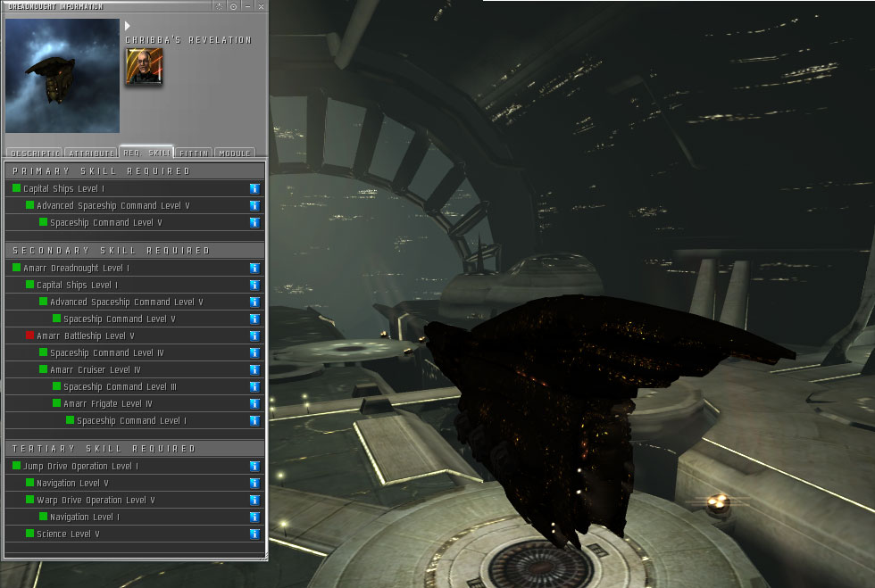Open info for Amarr Dreadnought Level I
This screenshot has height=588, width=875.
coord(254,268)
